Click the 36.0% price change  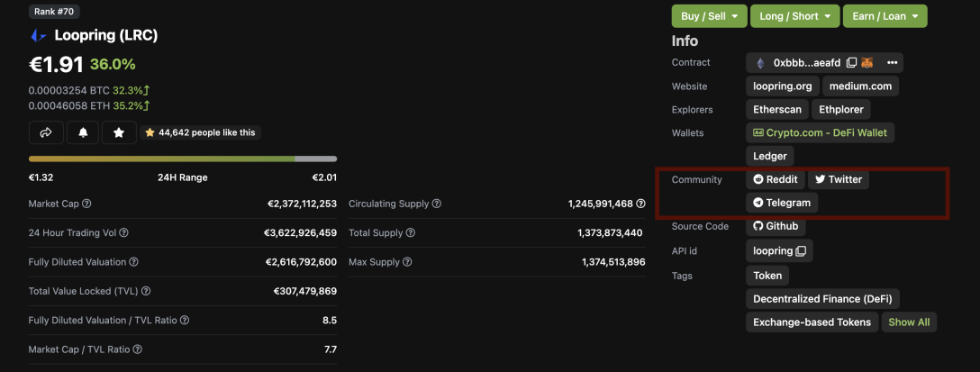click(113, 64)
